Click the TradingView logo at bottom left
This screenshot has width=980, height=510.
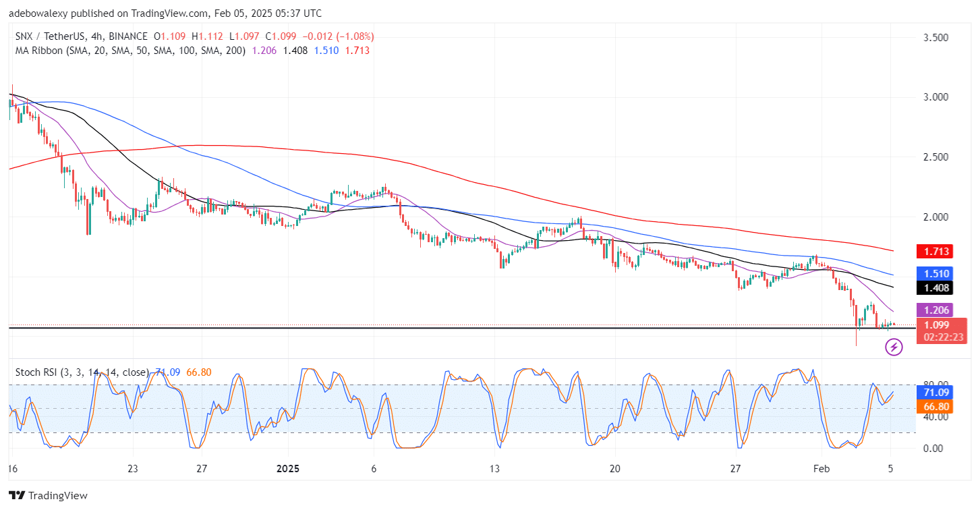(49, 495)
